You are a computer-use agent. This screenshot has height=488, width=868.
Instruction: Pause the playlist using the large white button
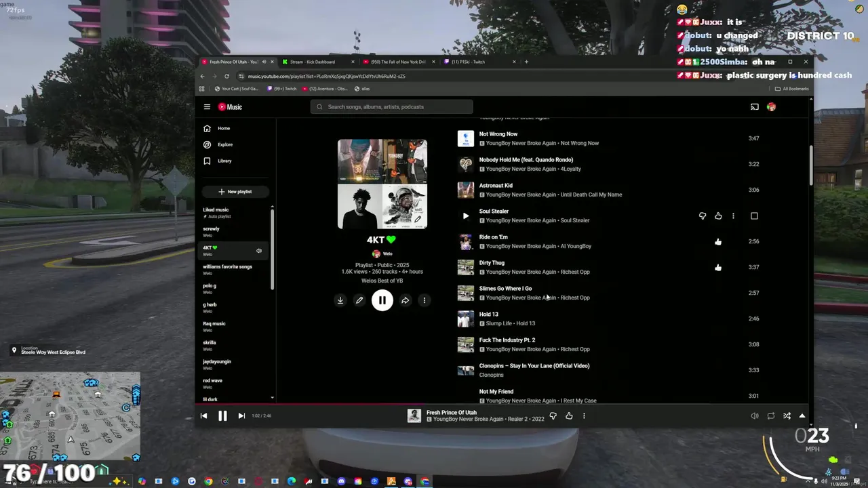(x=382, y=300)
